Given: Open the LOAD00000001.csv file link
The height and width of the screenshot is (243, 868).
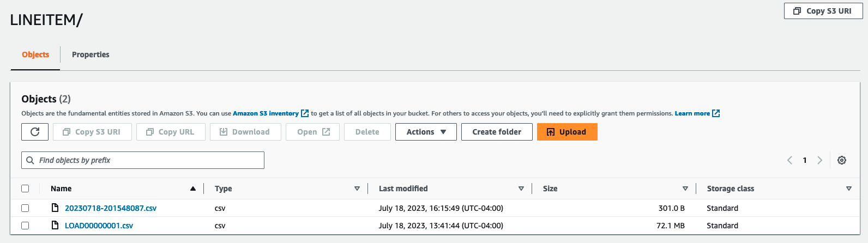Looking at the screenshot, I should (x=99, y=226).
